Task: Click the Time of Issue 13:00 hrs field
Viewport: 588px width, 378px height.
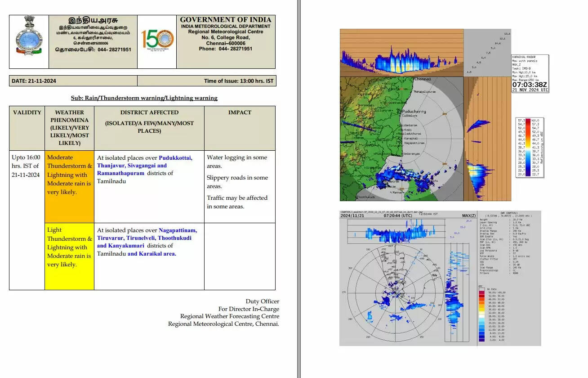Action: [x=238, y=81]
